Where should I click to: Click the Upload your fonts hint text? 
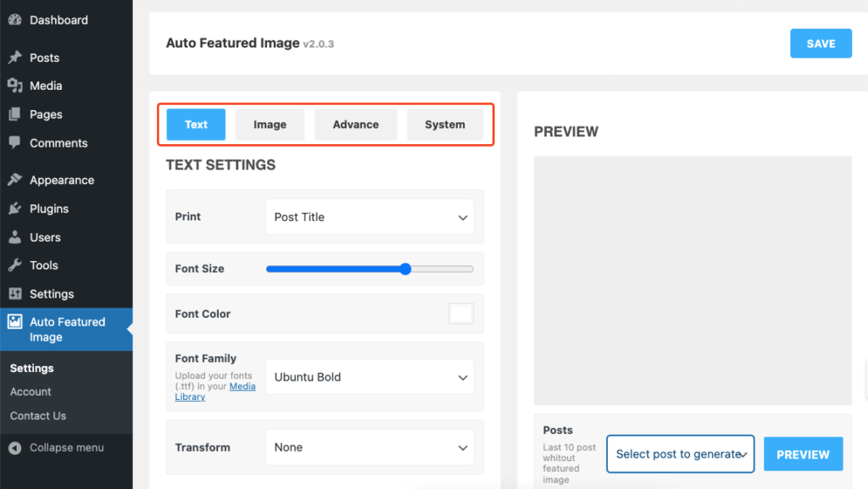click(214, 386)
